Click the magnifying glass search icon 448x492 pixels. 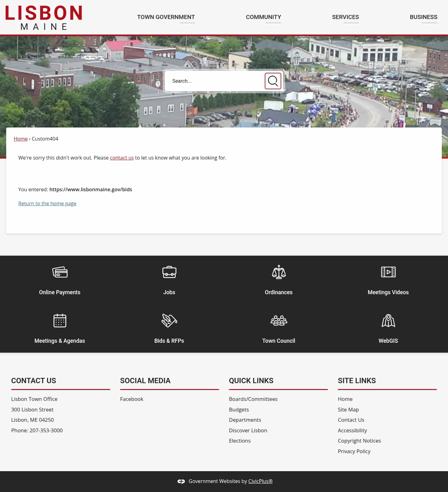(273, 81)
